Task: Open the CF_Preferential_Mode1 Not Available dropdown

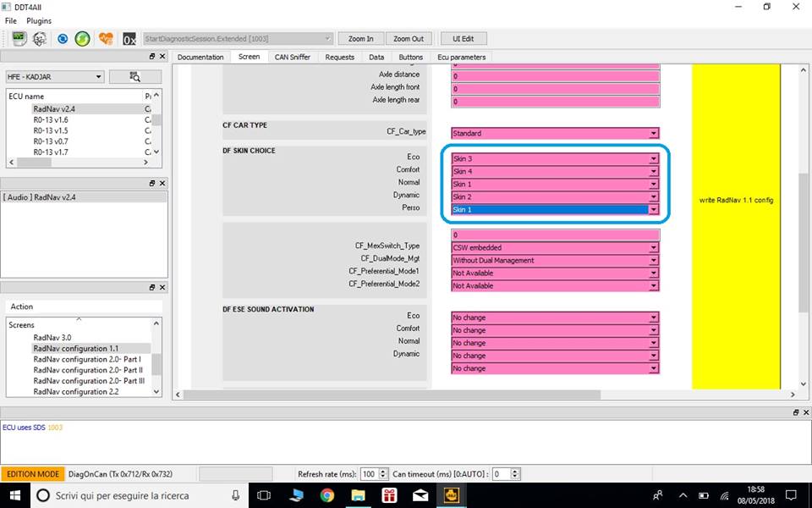Action: [555, 273]
